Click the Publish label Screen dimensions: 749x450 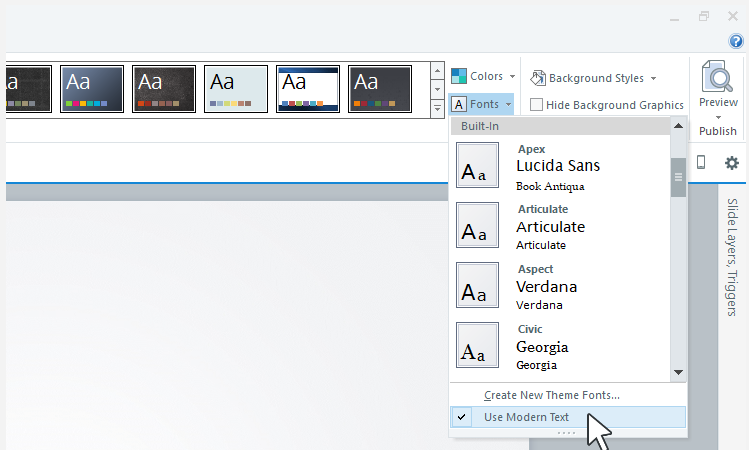point(717,131)
